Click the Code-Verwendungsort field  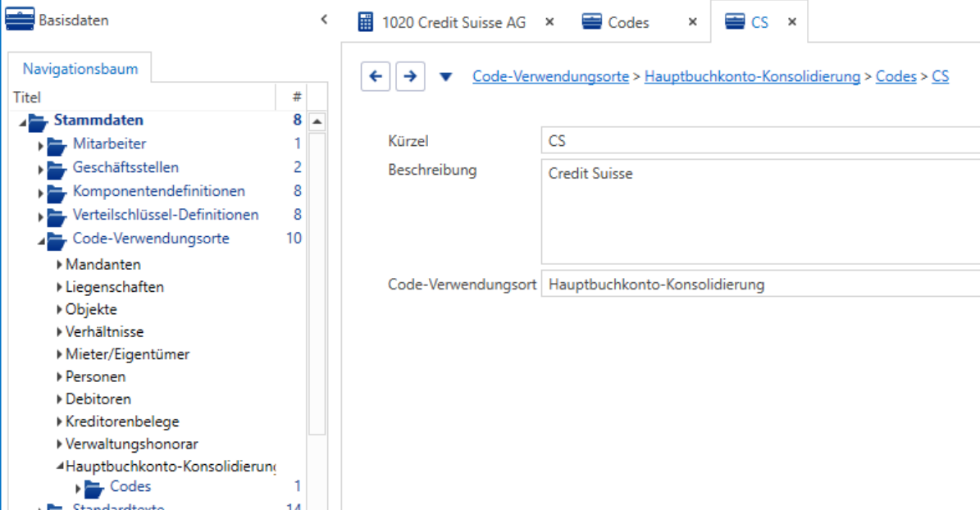click(x=760, y=284)
